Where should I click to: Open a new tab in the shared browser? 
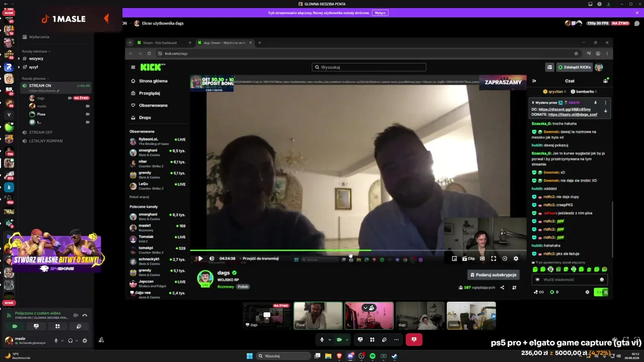[260, 43]
